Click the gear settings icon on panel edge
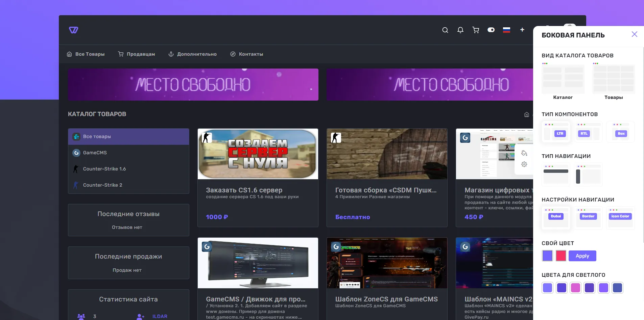 524,164
